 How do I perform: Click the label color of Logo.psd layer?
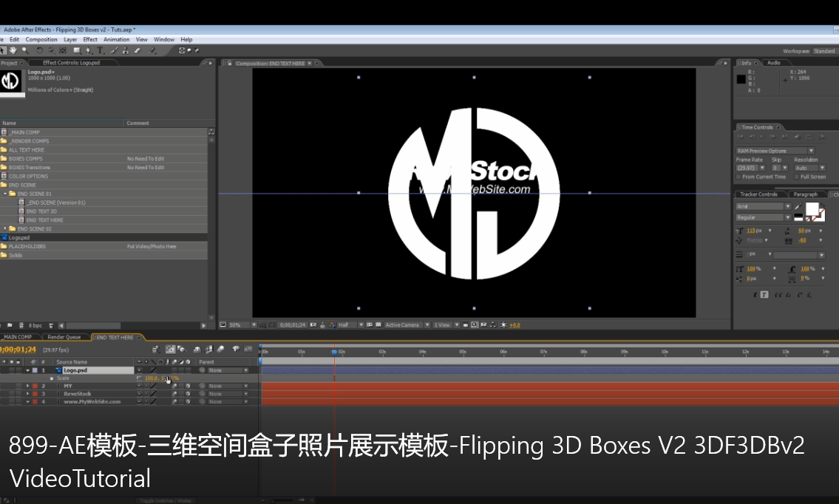click(35, 370)
